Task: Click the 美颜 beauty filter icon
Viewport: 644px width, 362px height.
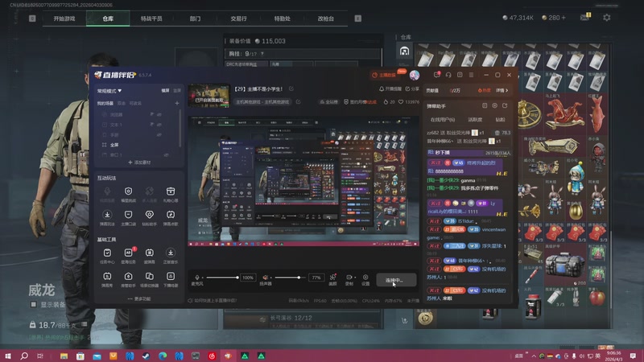Action: 333,277
